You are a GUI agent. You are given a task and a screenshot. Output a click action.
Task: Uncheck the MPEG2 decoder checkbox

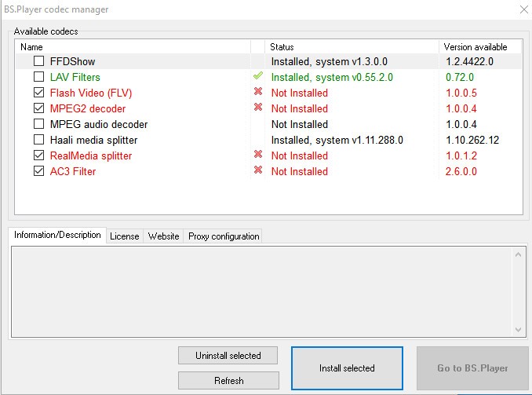click(x=38, y=108)
